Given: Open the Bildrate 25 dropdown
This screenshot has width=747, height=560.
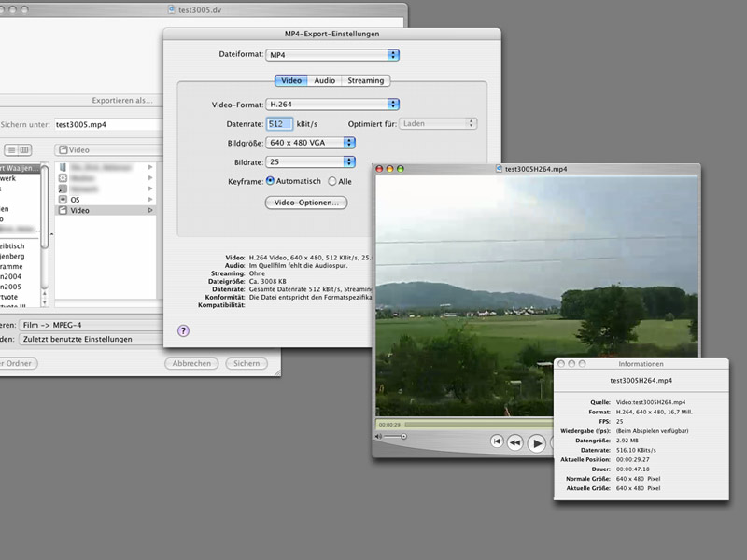Looking at the screenshot, I should point(311,162).
